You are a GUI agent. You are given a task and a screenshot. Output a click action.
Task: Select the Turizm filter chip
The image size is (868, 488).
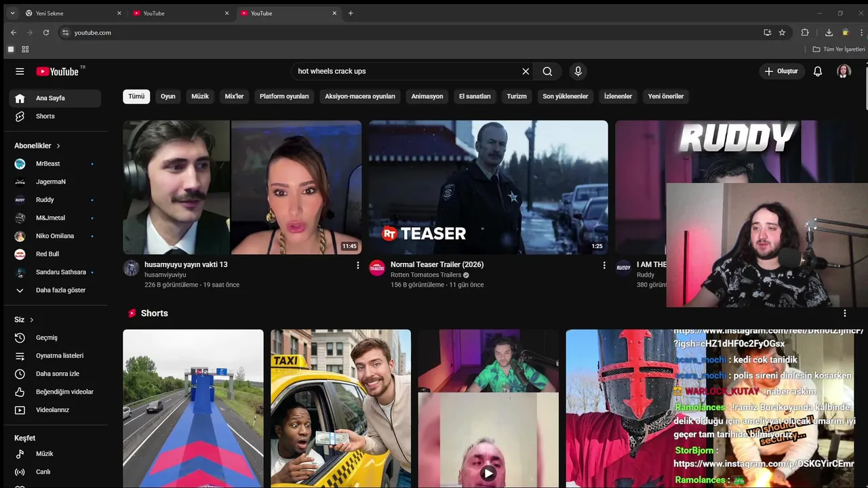[517, 96]
